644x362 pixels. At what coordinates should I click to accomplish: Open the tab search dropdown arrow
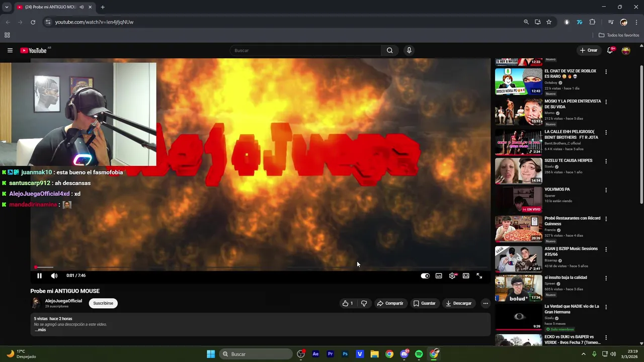click(7, 7)
